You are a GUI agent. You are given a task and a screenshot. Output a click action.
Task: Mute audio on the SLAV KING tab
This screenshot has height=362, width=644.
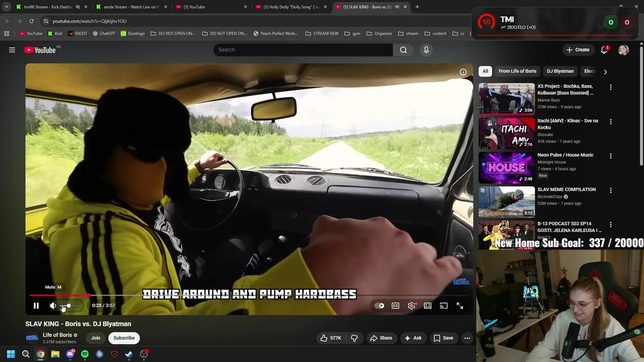[x=397, y=7]
